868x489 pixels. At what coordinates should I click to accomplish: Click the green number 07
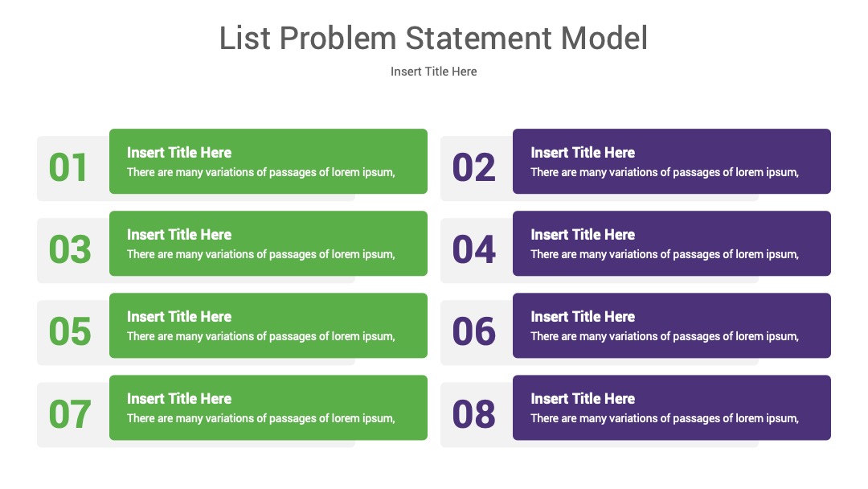tap(70, 413)
